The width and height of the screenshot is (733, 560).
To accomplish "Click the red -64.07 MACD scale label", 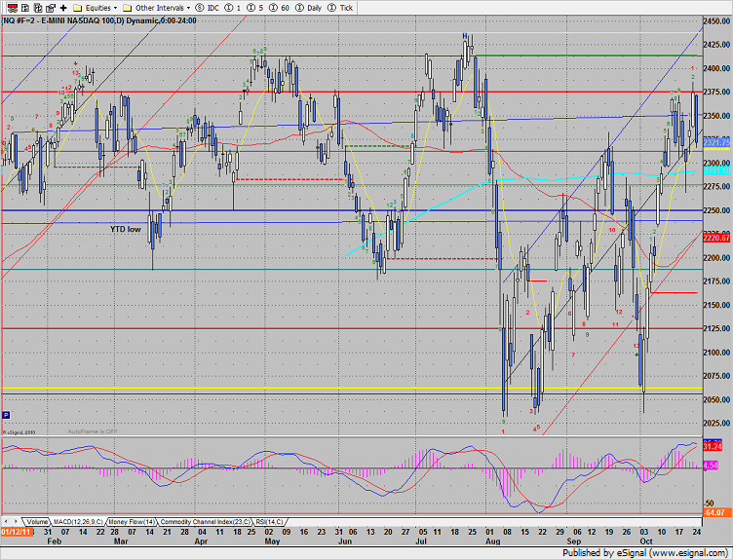I will (x=715, y=512).
